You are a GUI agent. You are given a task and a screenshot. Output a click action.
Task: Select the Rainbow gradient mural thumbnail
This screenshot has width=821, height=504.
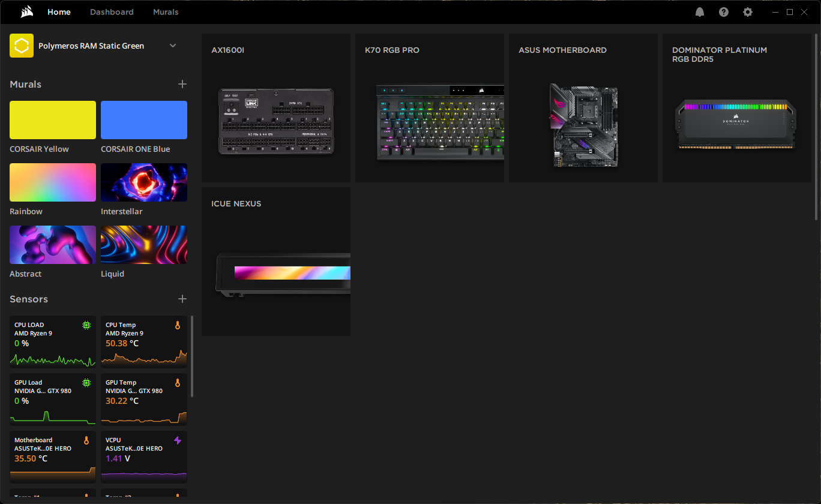coord(53,182)
